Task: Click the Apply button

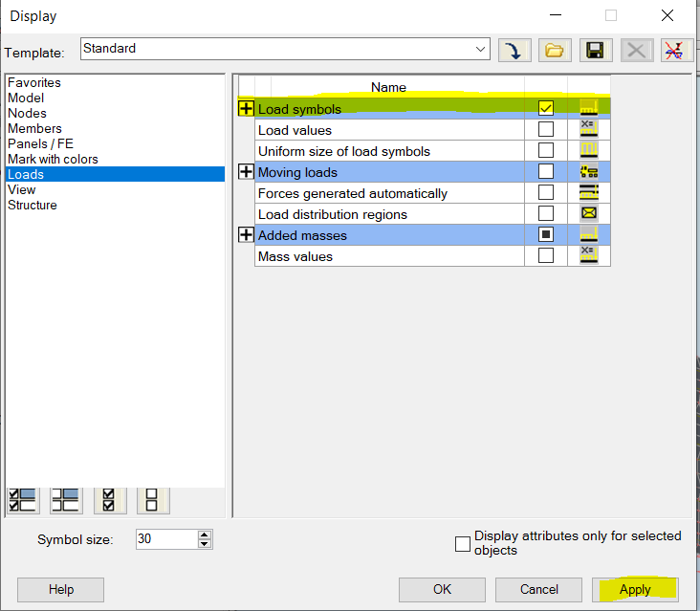Action: (x=635, y=590)
